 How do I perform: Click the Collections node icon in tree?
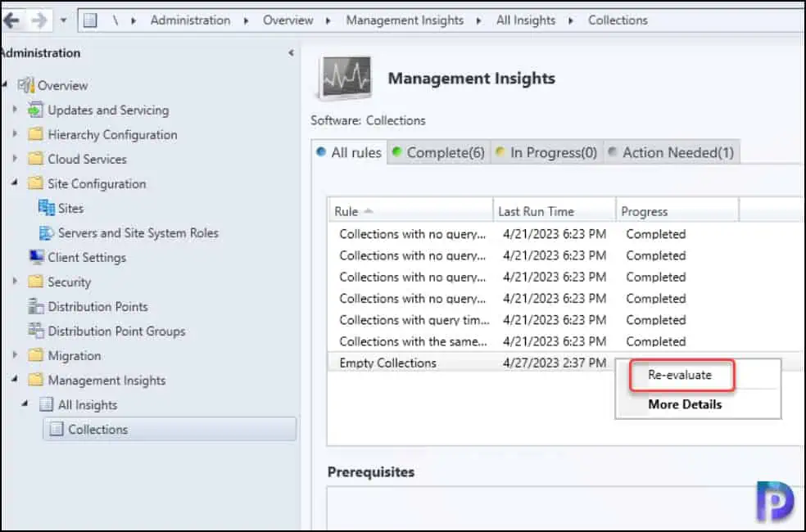coord(57,430)
